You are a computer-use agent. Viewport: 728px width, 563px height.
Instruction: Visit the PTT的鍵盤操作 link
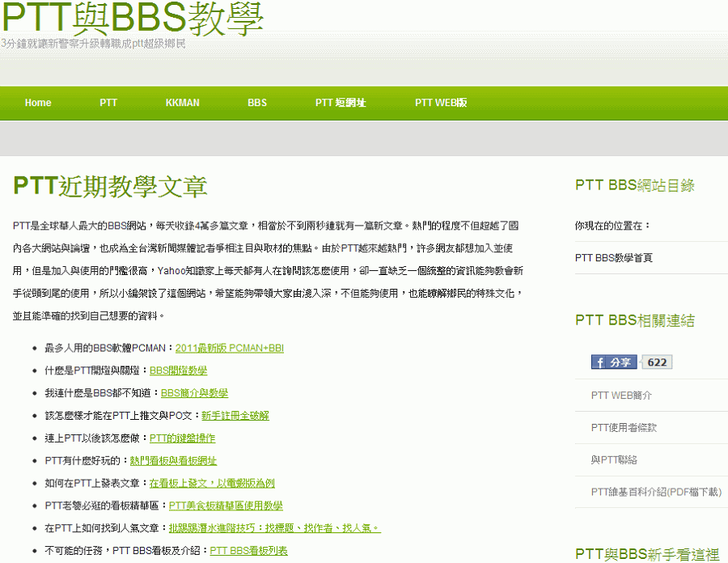point(182,438)
